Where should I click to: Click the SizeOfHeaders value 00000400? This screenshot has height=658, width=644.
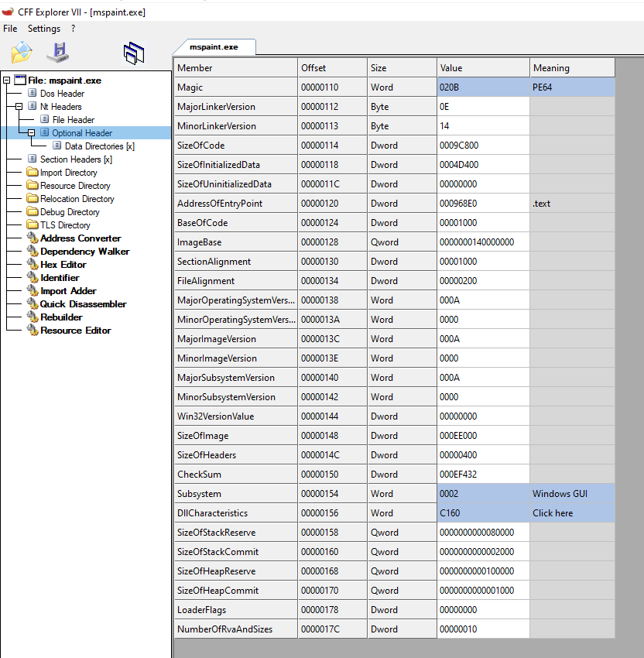click(x=483, y=455)
